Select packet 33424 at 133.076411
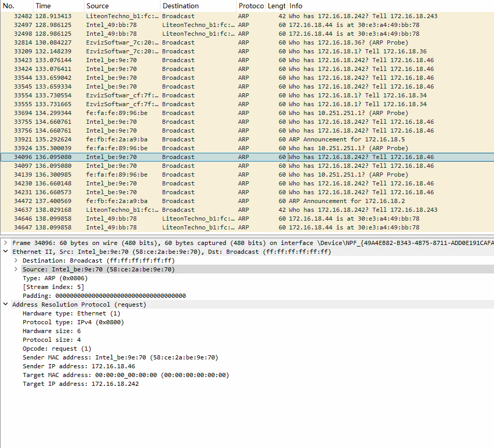 pyautogui.click(x=247, y=69)
